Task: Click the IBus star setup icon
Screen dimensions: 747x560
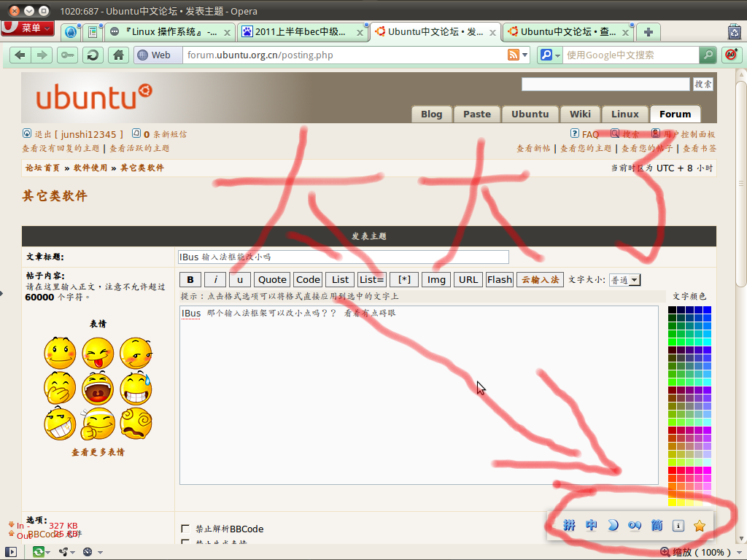Action: [x=700, y=526]
